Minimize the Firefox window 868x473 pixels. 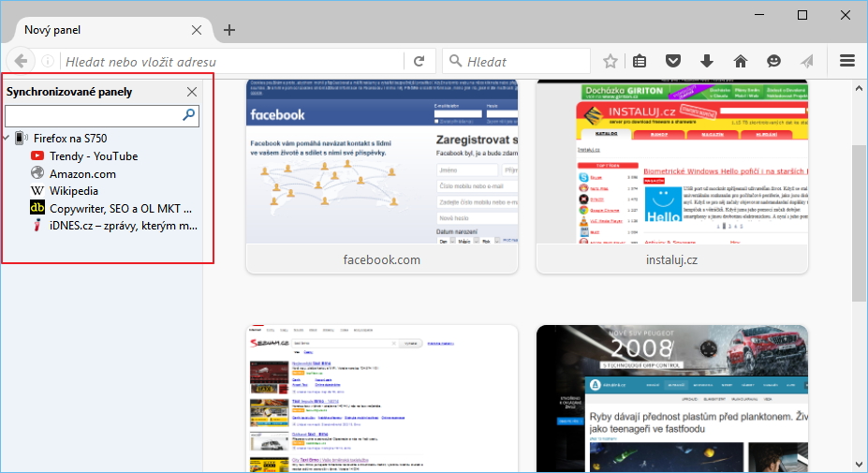click(759, 15)
